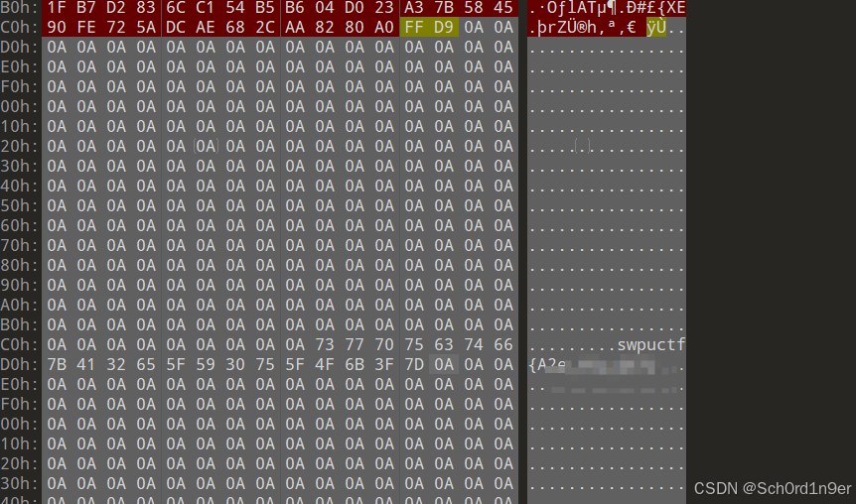Screen dimensions: 856x504
Task: Select the highlighted FF byte
Action: pos(414,27)
